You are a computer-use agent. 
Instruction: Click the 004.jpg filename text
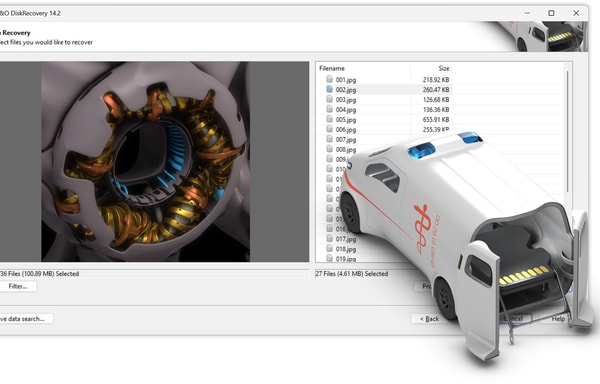coord(346,110)
